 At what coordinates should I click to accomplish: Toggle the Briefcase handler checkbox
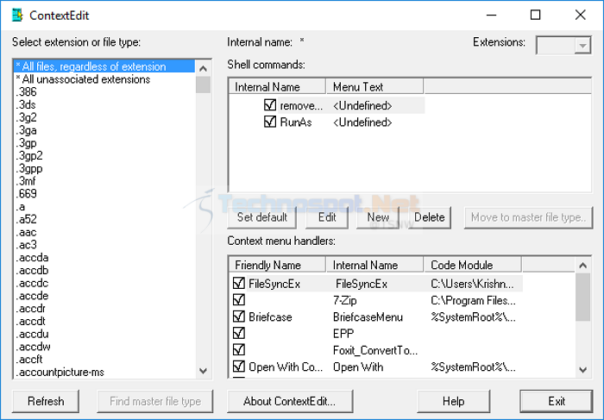pos(239,316)
